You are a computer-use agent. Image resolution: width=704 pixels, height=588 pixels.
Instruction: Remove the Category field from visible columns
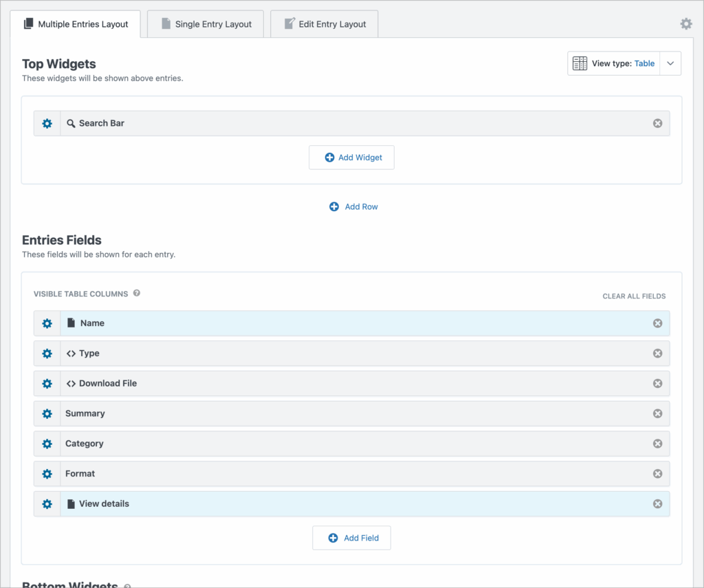[657, 444]
